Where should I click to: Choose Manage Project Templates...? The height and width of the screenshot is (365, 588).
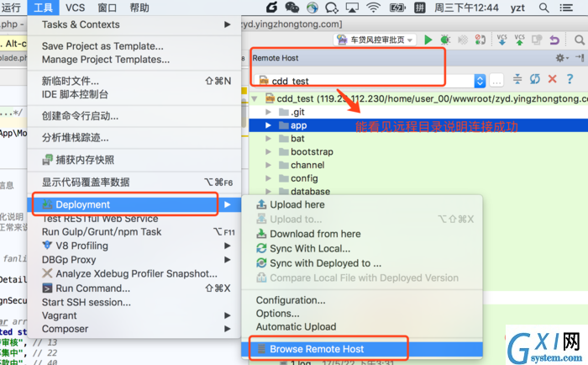(x=134, y=60)
